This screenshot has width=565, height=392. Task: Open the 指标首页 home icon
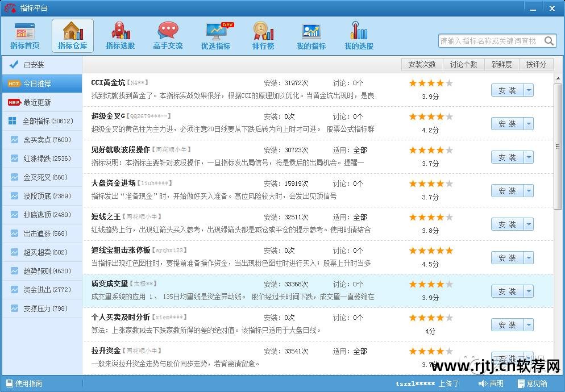(x=24, y=31)
